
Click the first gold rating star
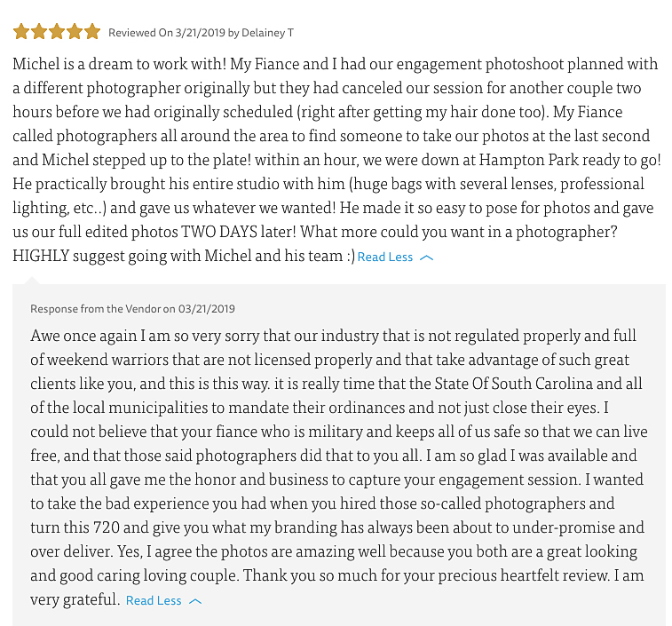[x=21, y=32]
